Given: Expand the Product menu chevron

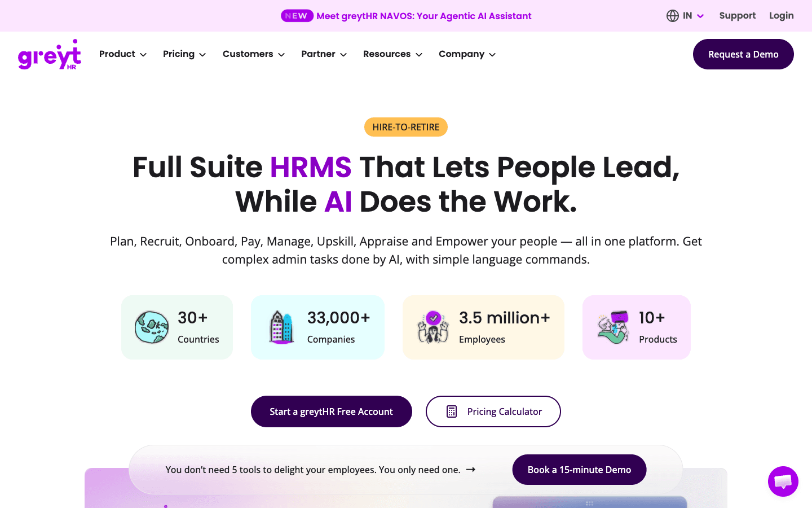Looking at the screenshot, I should 143,55.
